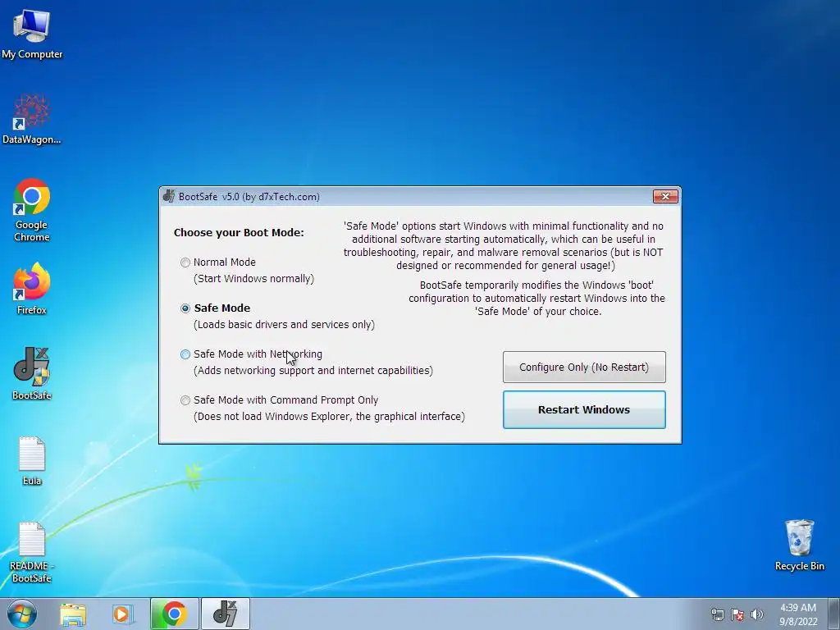Click the Show Desktop strip beside clock

(x=834, y=614)
